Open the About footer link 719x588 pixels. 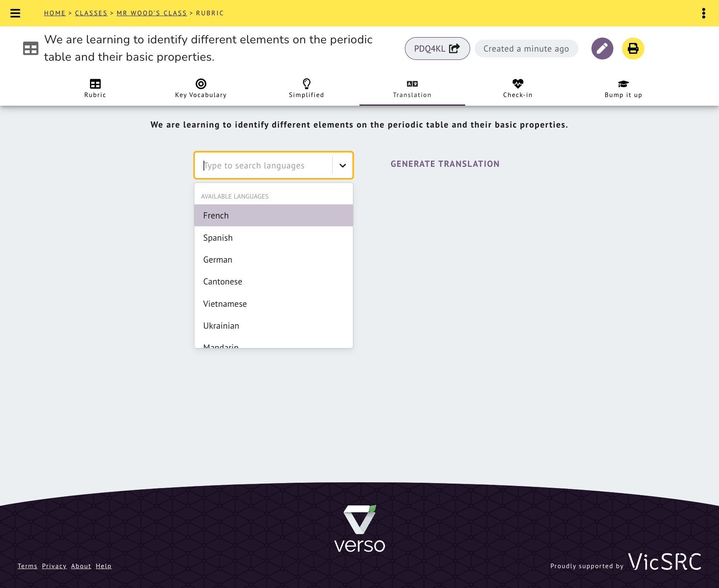pyautogui.click(x=81, y=566)
